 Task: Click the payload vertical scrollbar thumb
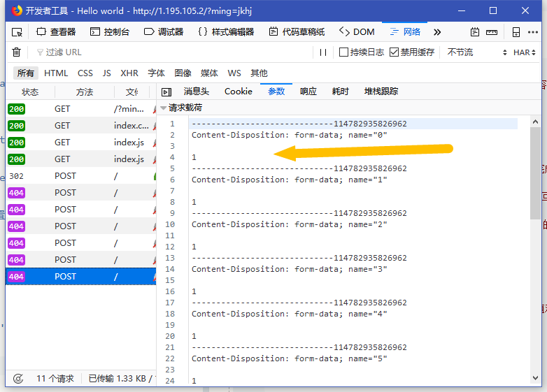pos(536,173)
